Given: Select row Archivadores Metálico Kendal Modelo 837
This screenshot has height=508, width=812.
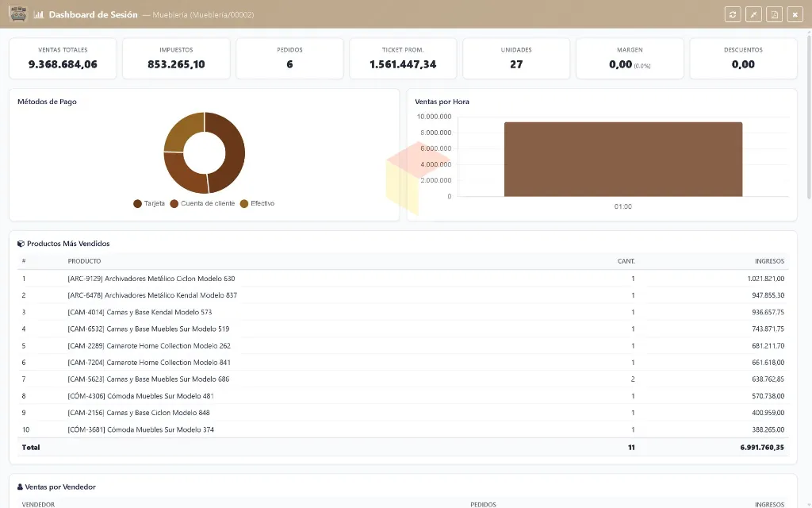Looking at the screenshot, I should pos(403,295).
